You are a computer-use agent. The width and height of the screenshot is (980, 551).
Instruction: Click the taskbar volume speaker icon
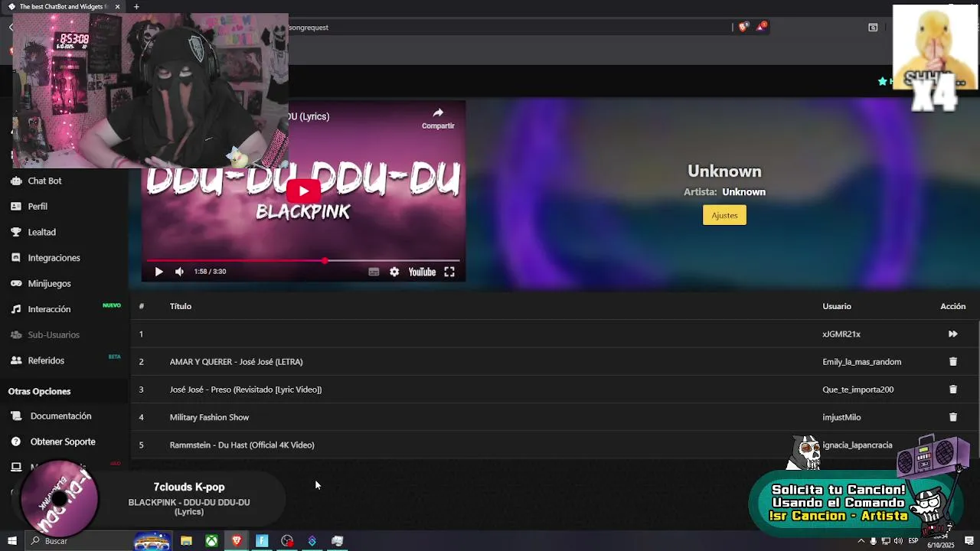tap(898, 541)
